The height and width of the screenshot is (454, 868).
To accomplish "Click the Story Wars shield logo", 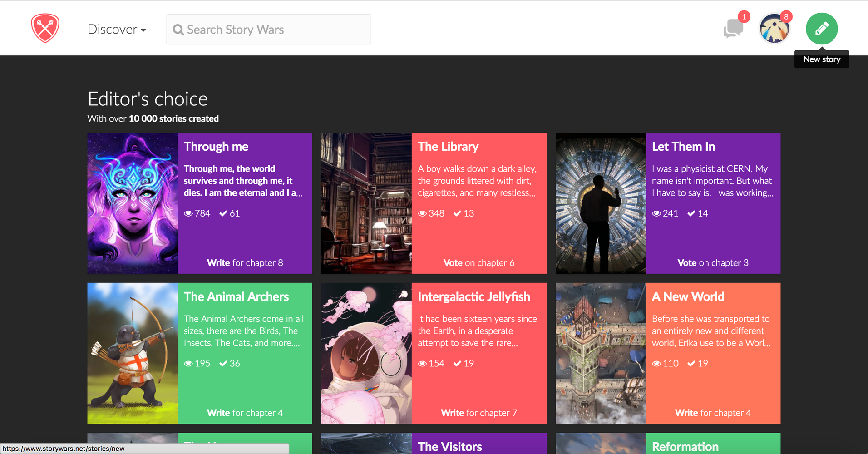I will (45, 28).
